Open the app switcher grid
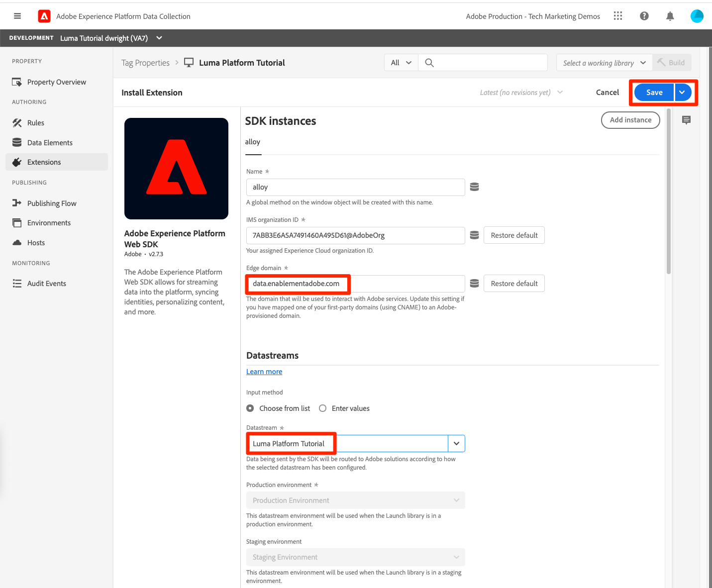This screenshot has height=588, width=712. point(618,16)
